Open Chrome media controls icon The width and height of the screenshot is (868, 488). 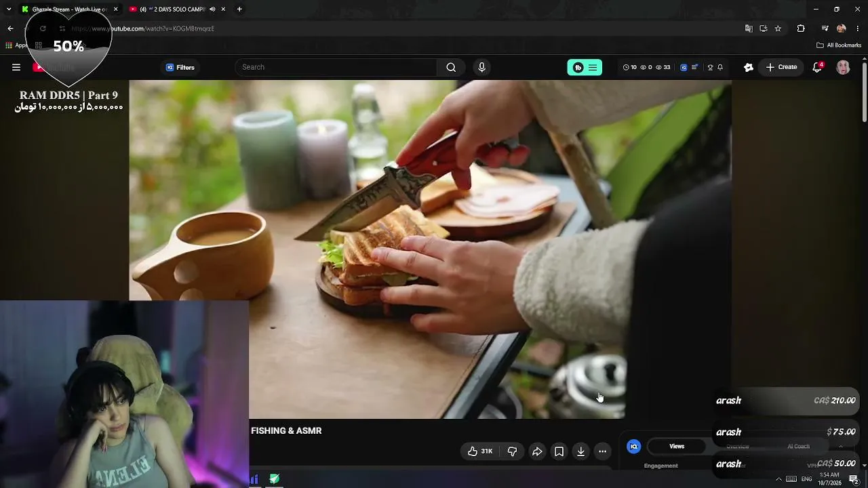click(x=825, y=28)
